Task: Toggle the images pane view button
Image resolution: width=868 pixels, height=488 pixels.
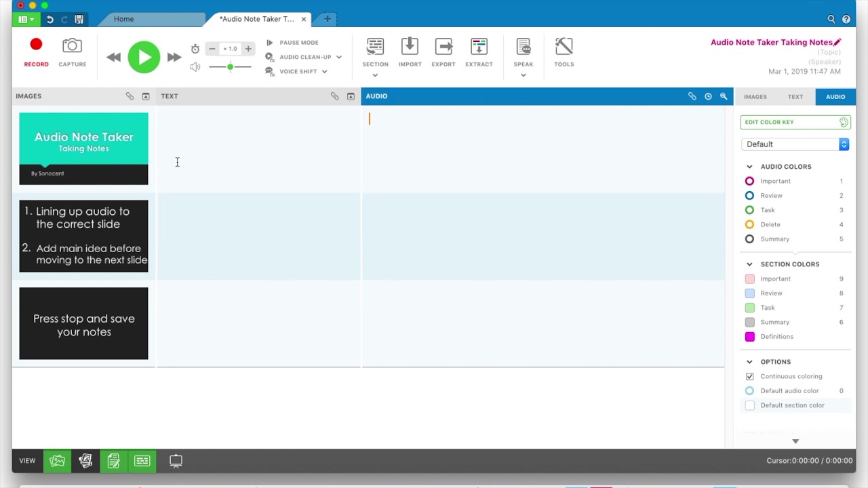Action: [57, 461]
